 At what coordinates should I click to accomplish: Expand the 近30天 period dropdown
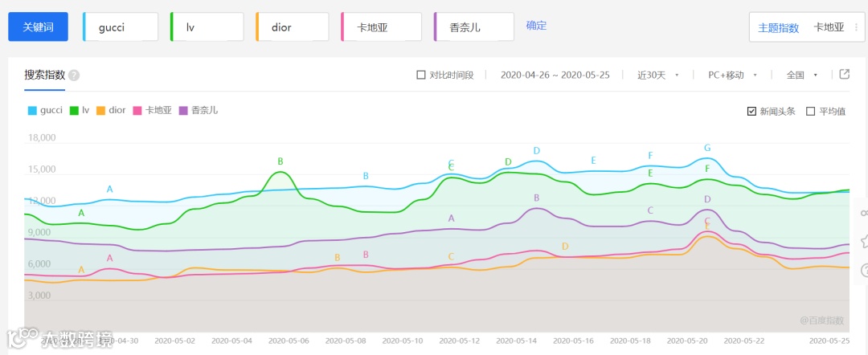coord(657,75)
